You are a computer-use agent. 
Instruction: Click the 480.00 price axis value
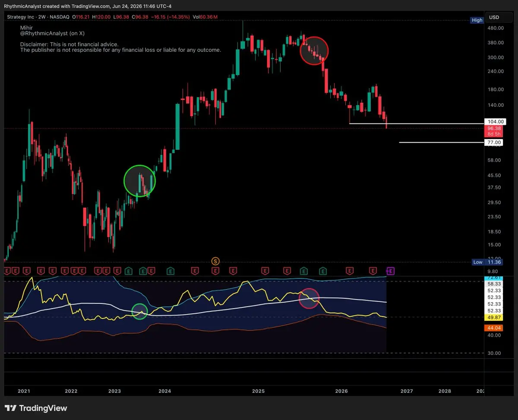point(495,28)
